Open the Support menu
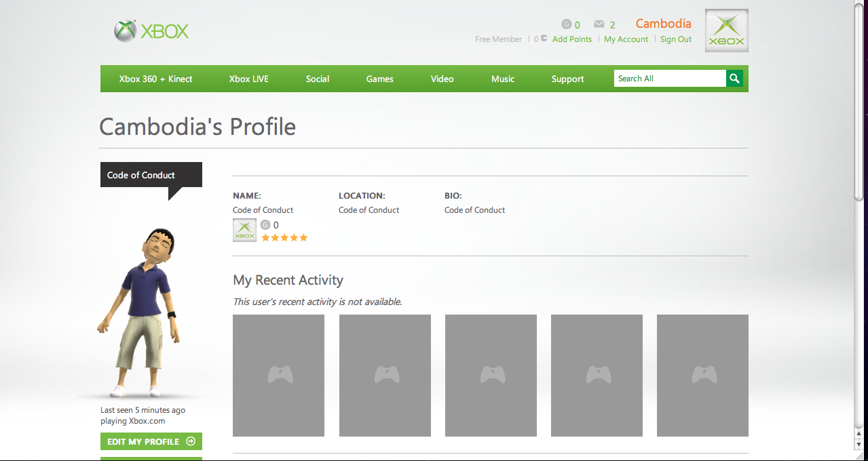This screenshot has width=868, height=461. (x=567, y=79)
